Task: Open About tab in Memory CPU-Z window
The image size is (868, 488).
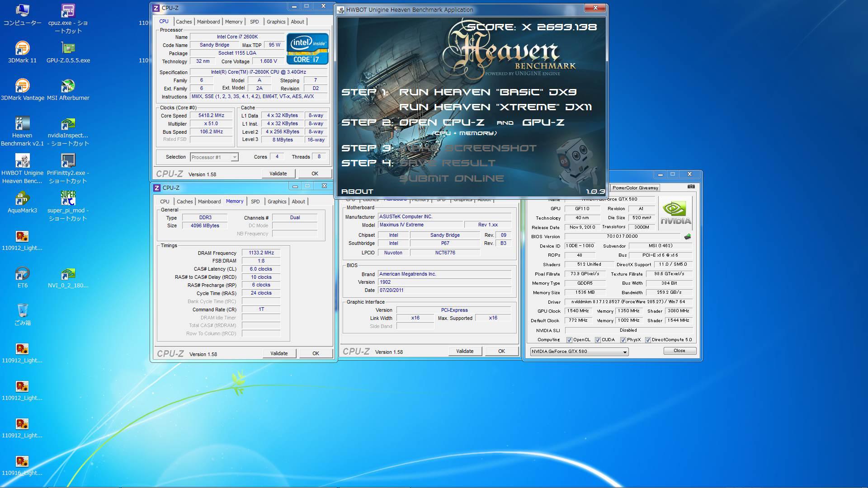Action: [x=298, y=202]
